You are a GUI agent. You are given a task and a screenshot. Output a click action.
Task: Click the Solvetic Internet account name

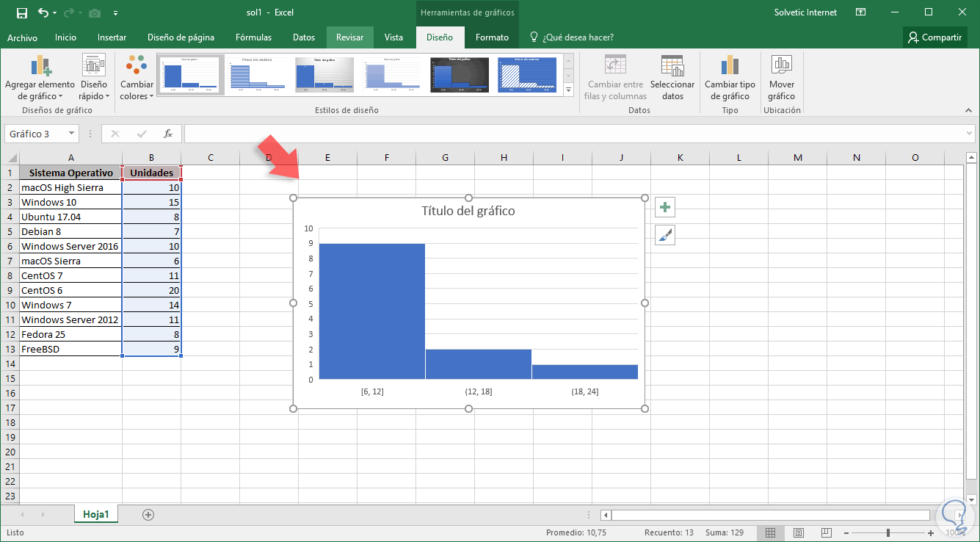tap(805, 12)
